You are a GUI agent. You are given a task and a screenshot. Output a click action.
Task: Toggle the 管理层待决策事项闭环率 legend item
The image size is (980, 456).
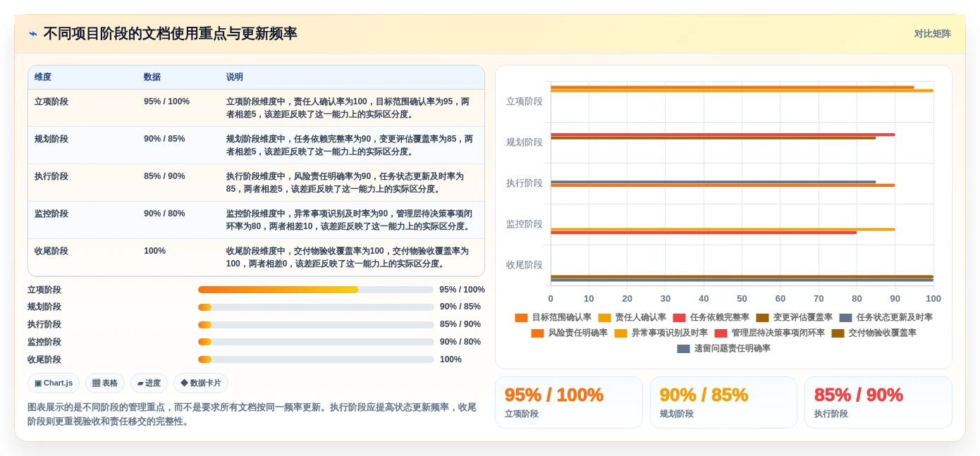[770, 333]
